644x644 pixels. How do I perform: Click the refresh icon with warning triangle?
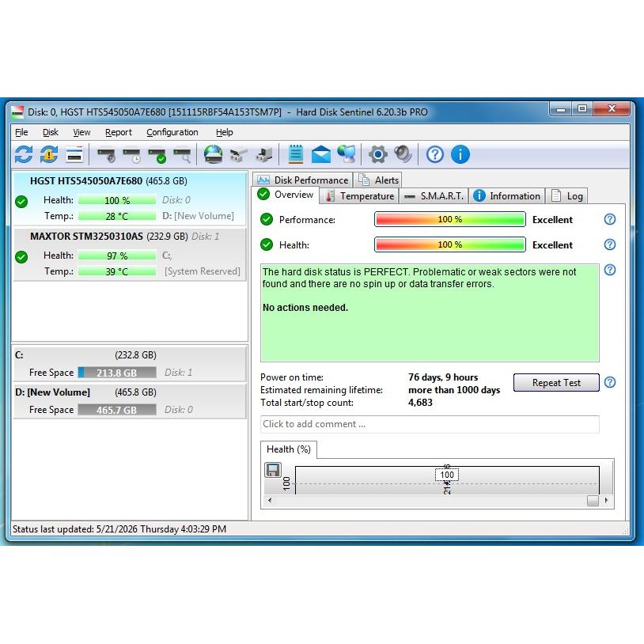pyautogui.click(x=49, y=155)
